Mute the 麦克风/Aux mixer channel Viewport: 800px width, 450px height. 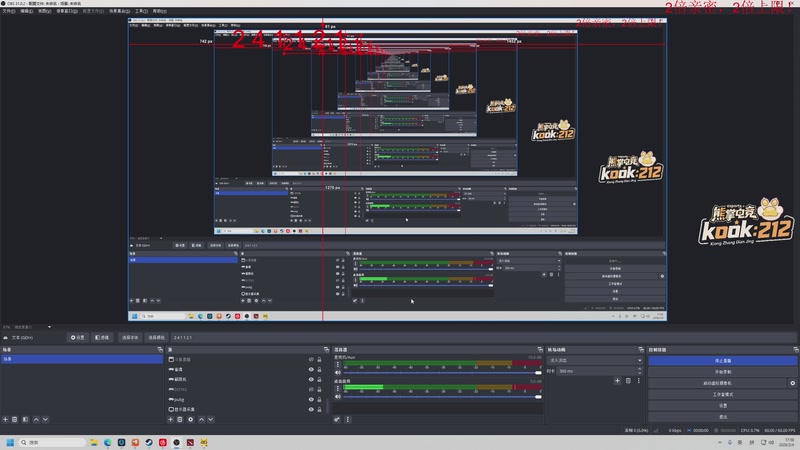(x=337, y=372)
